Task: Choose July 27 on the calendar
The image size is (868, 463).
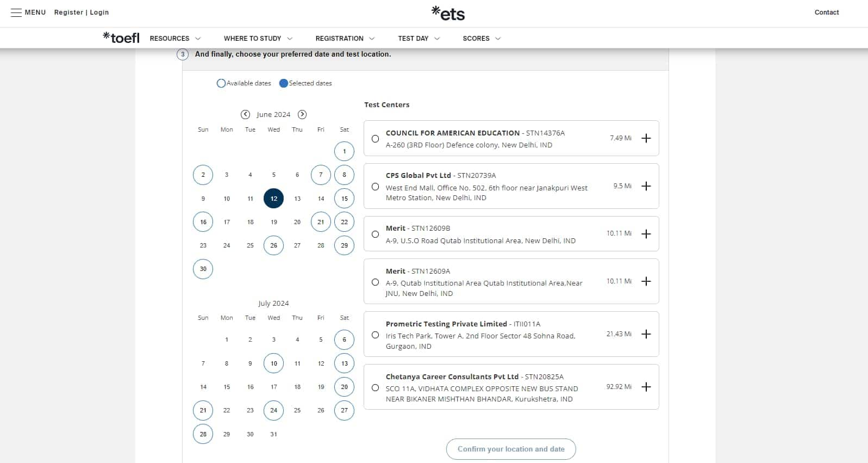Action: pos(344,410)
